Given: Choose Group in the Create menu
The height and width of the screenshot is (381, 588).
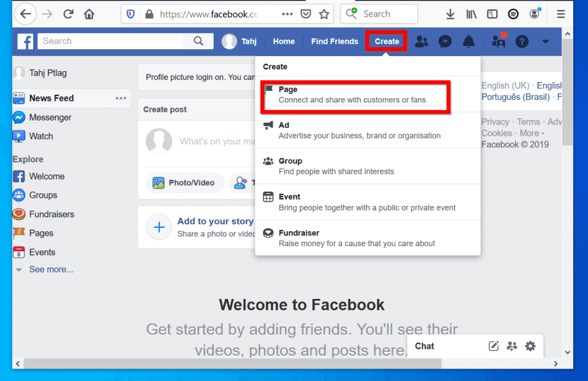Looking at the screenshot, I should [x=367, y=166].
